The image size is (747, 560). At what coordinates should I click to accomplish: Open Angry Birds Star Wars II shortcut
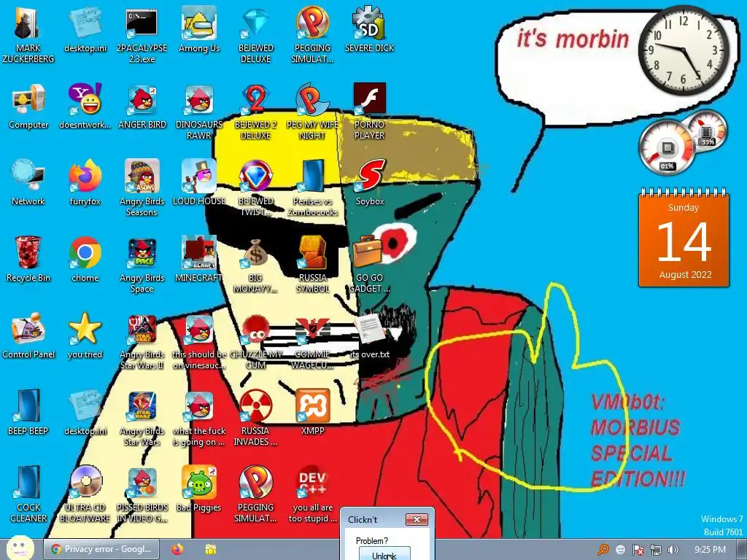point(142,342)
